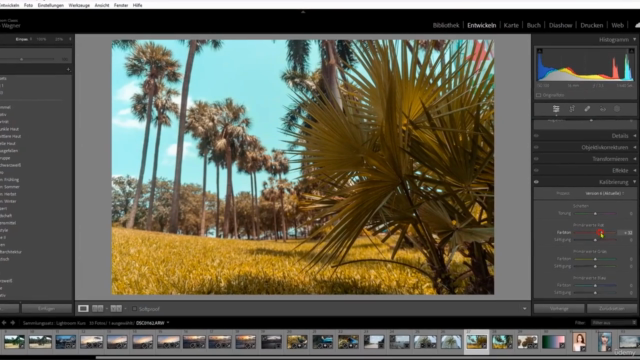Toggle visibility eye of Objektivkorrekturen panel
The width and height of the screenshot is (640, 360).
536,147
